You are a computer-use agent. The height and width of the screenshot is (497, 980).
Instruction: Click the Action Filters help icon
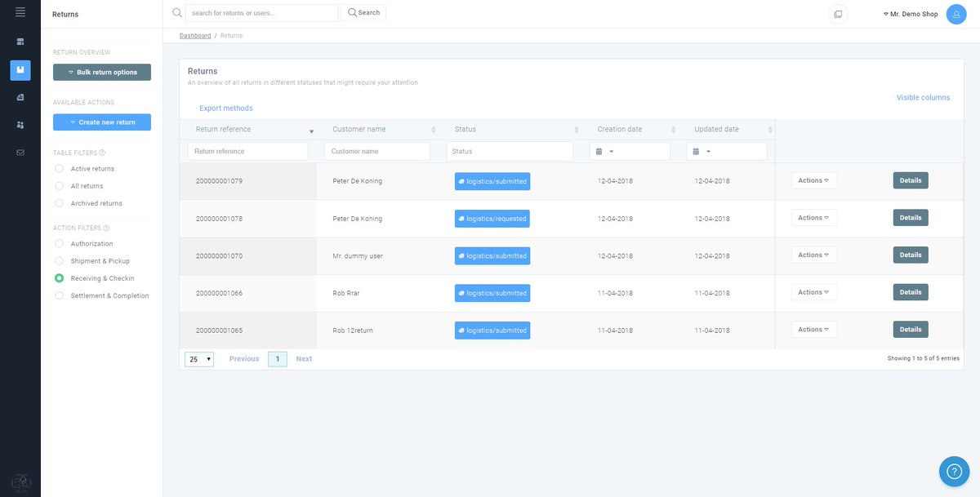point(106,228)
